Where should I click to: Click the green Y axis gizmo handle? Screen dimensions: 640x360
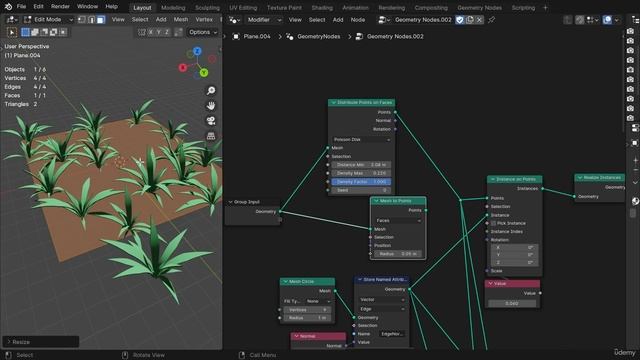[x=204, y=73]
